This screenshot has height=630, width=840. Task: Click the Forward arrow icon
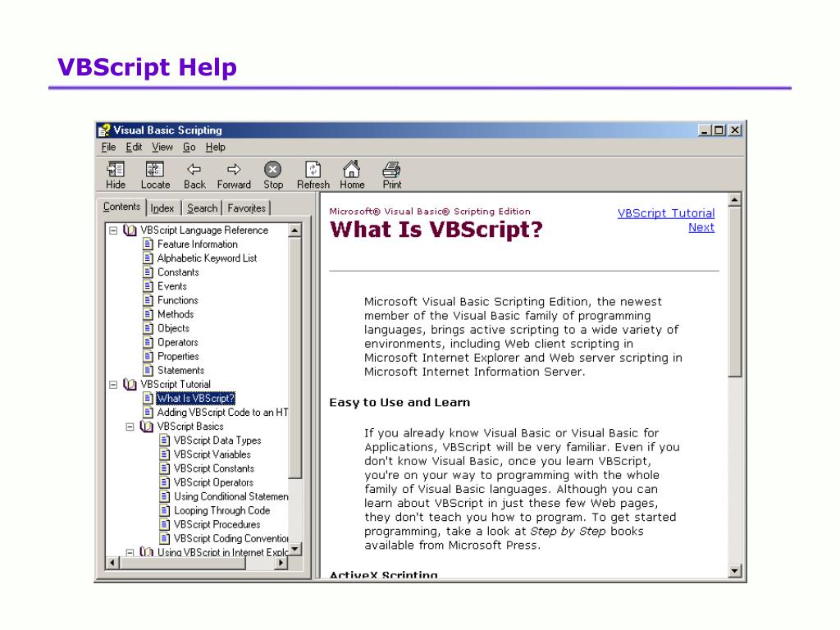pyautogui.click(x=234, y=170)
